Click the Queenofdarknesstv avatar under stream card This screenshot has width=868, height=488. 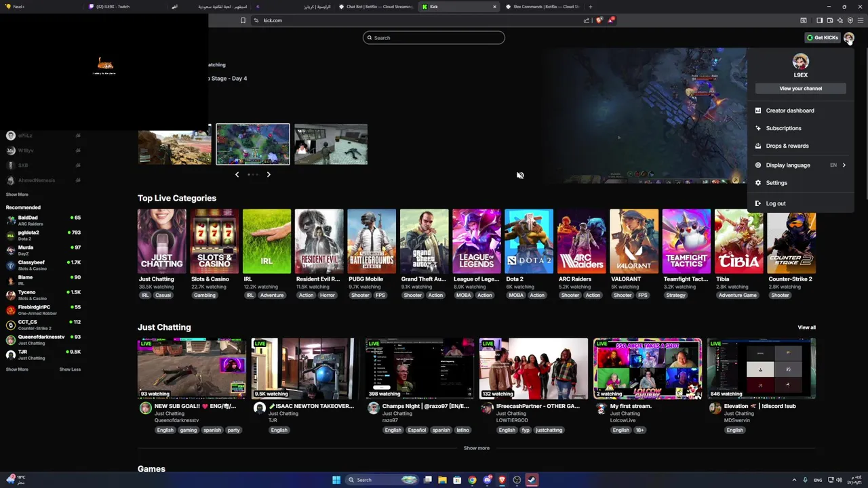145,407
